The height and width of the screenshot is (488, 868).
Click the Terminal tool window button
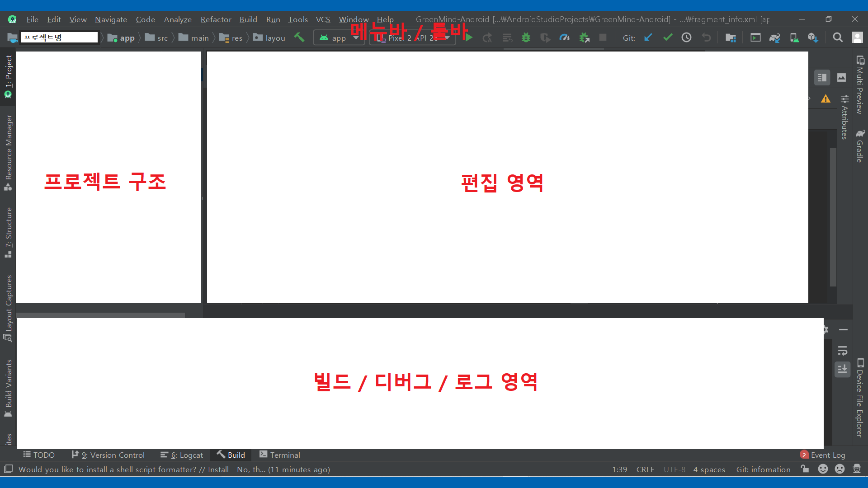[x=280, y=455]
